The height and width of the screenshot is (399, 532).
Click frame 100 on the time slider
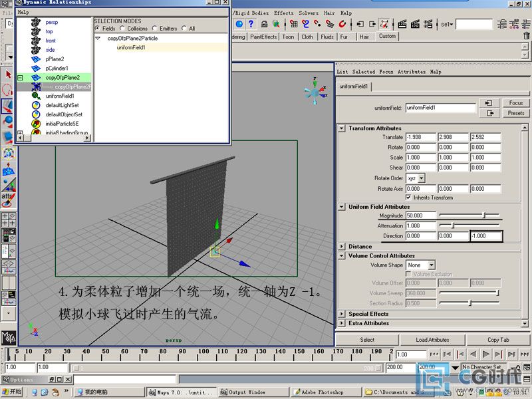pyautogui.click(x=203, y=354)
